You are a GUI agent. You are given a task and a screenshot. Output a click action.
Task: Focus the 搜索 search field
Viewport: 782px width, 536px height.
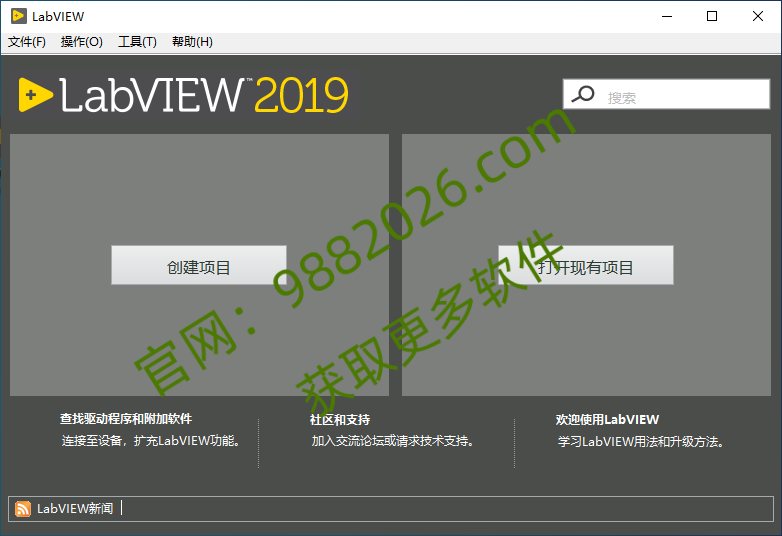tap(666, 94)
